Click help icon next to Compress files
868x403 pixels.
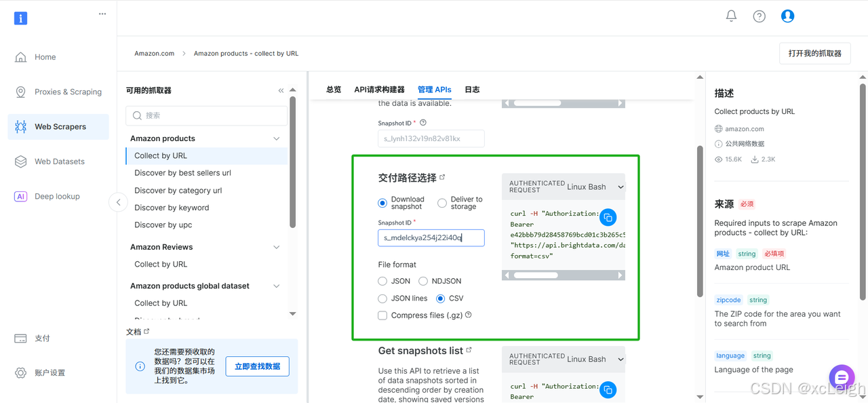pos(468,315)
